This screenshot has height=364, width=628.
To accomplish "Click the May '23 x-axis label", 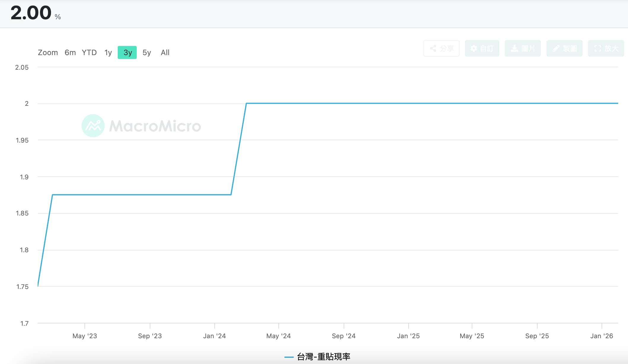I will [x=85, y=336].
